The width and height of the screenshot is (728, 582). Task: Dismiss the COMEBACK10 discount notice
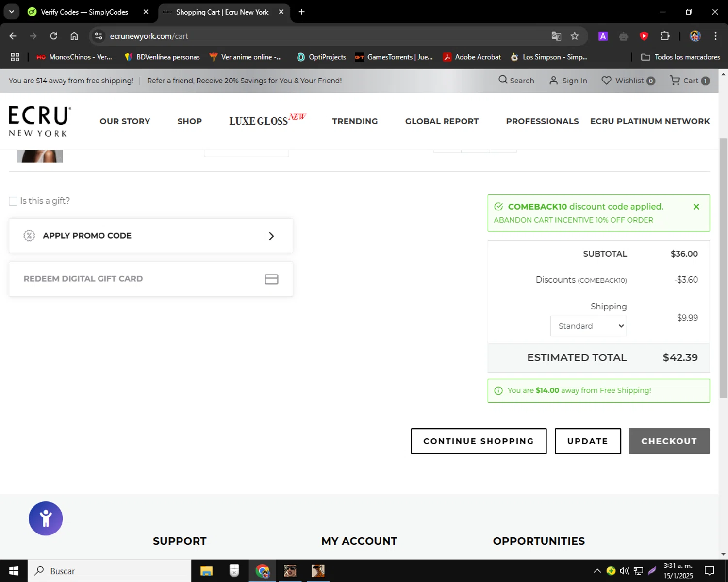tap(696, 207)
